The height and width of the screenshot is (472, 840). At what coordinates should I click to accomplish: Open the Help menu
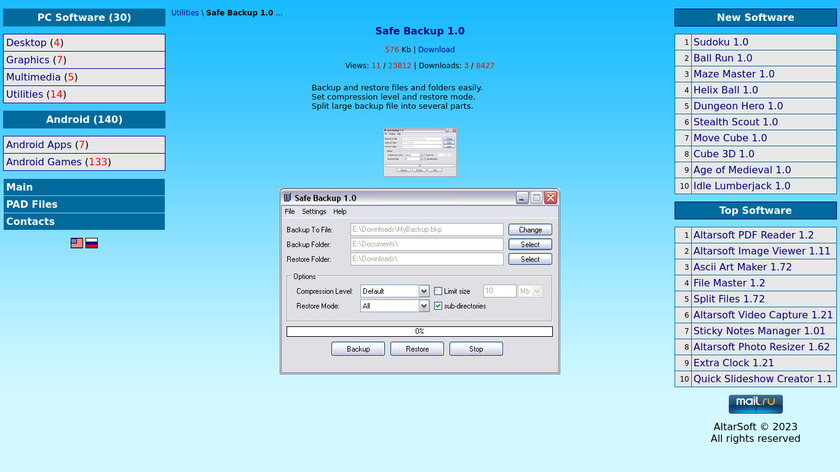[x=340, y=212]
